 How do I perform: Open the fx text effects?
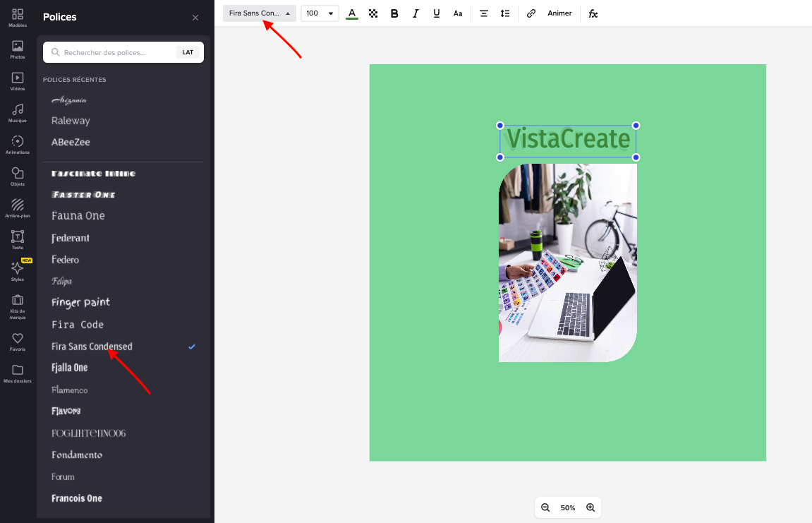click(593, 13)
